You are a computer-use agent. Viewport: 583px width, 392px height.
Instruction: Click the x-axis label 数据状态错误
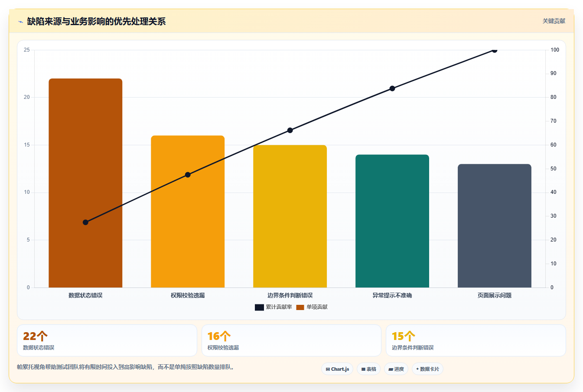point(85,295)
